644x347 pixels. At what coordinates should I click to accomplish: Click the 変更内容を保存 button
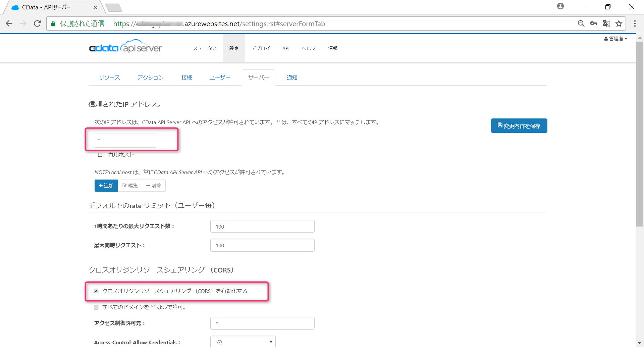(519, 126)
